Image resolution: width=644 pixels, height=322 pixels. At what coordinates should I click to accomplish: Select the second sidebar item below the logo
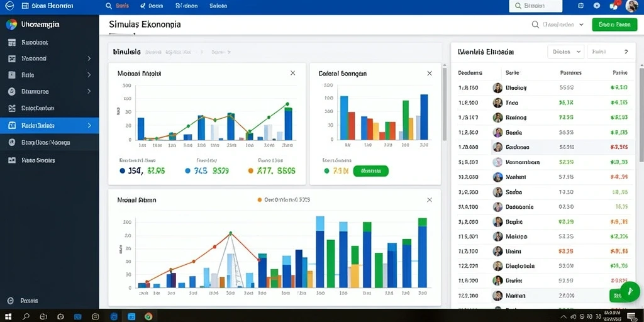point(49,58)
